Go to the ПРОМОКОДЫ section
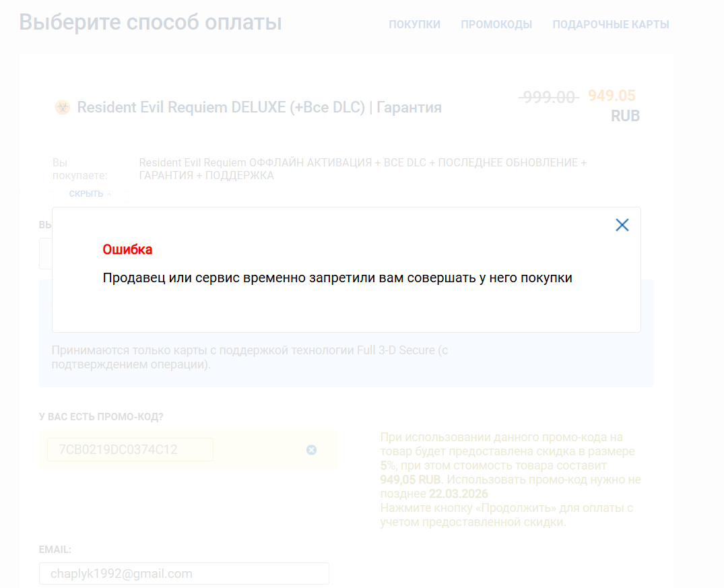Image resolution: width=724 pixels, height=588 pixels. point(496,24)
